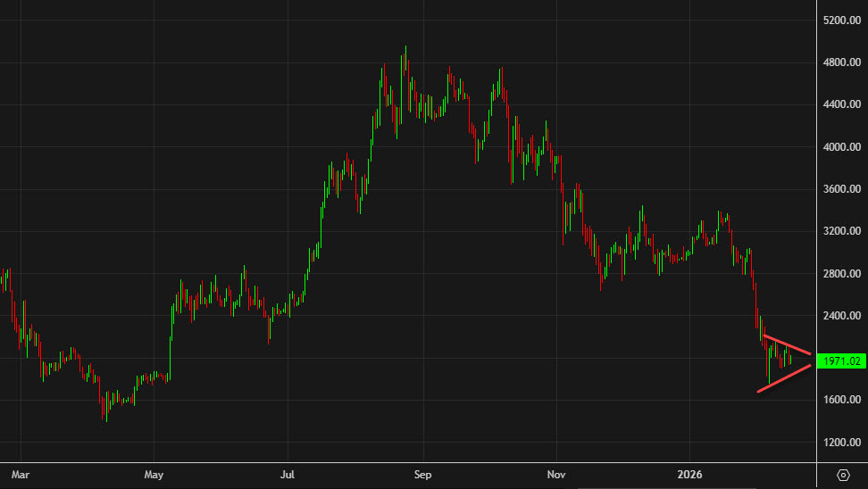
Task: Click the Sep label on time axis
Action: pyautogui.click(x=423, y=475)
